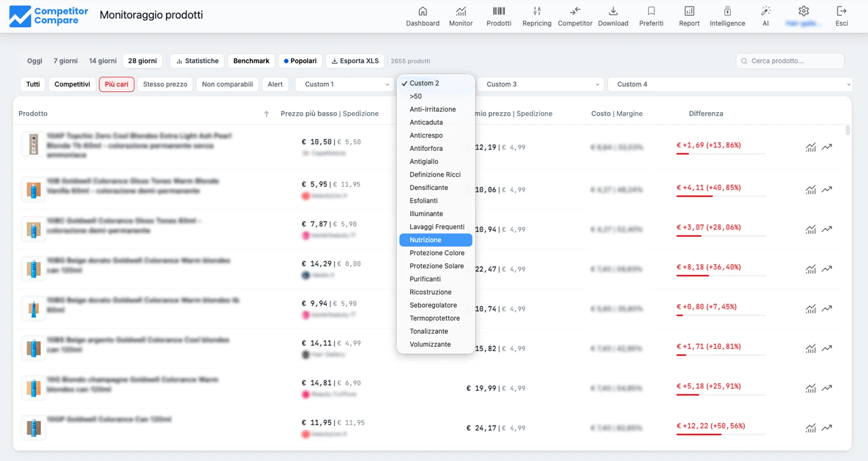Click the red difference bar for +13,86%
The width and height of the screenshot is (868, 461).
click(683, 154)
